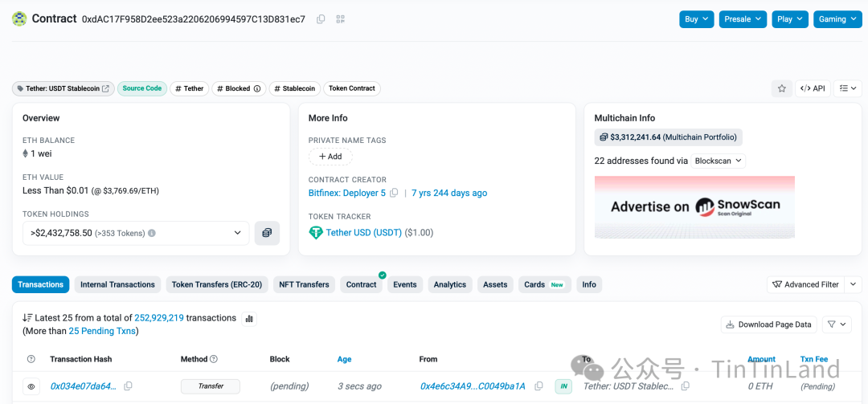Copy transaction hash 0x034e07da64
The height and width of the screenshot is (404, 868).
pos(129,386)
